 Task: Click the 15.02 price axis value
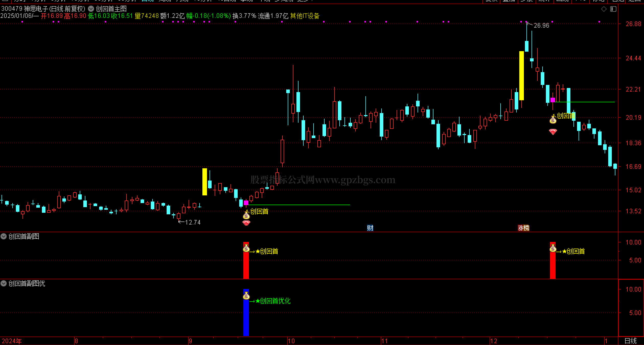tap(633, 190)
